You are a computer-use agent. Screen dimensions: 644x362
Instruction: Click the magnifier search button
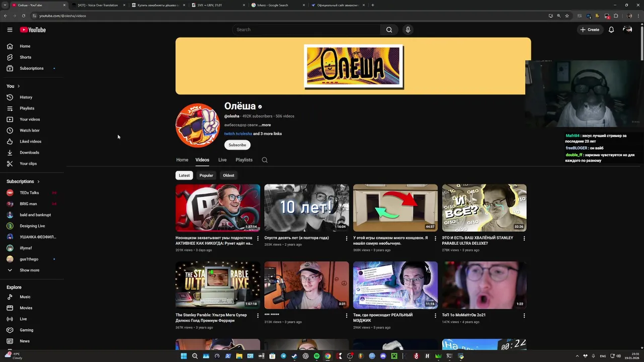pyautogui.click(x=389, y=30)
